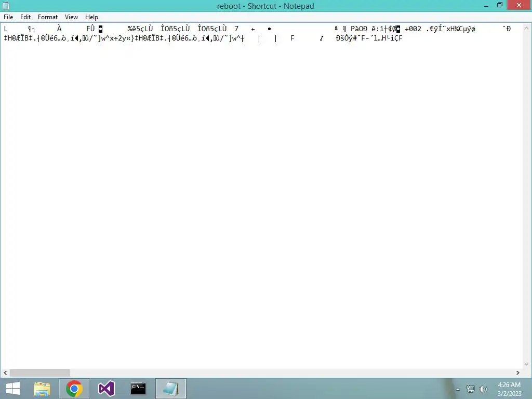Click the Windows Start button
Screen dimensions: 532x399
[13, 389]
